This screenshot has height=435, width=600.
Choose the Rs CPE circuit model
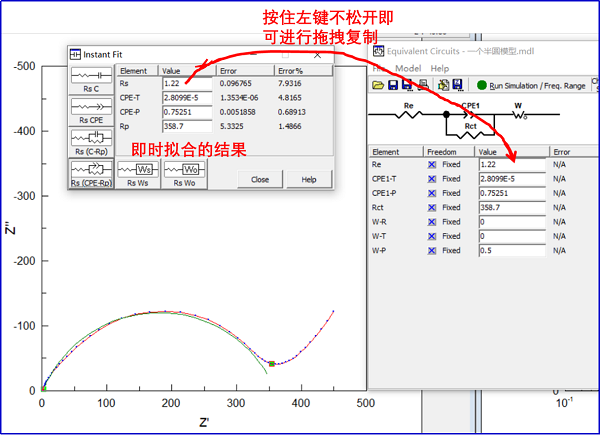click(91, 108)
